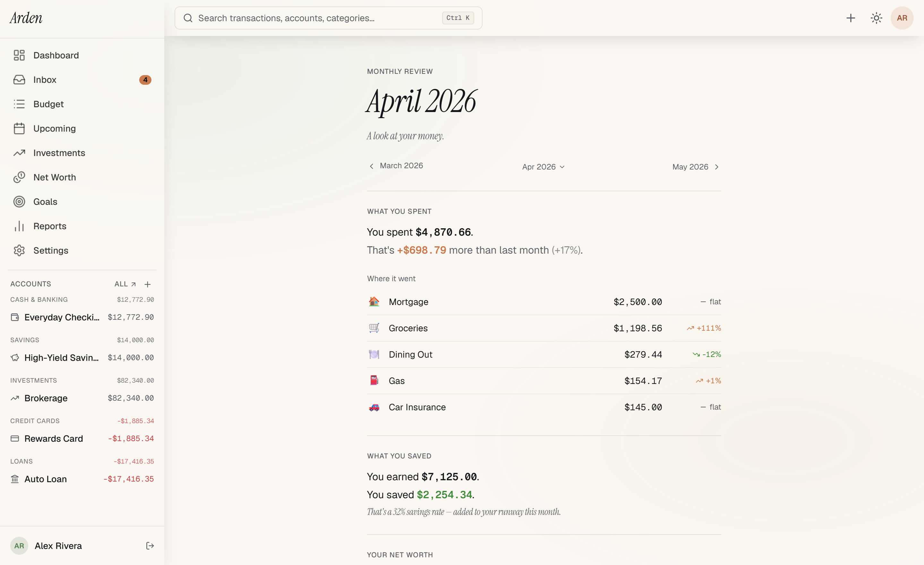Screen dimensions: 924x565
Task: Open the High-Yield Savings account
Action: tap(82, 358)
